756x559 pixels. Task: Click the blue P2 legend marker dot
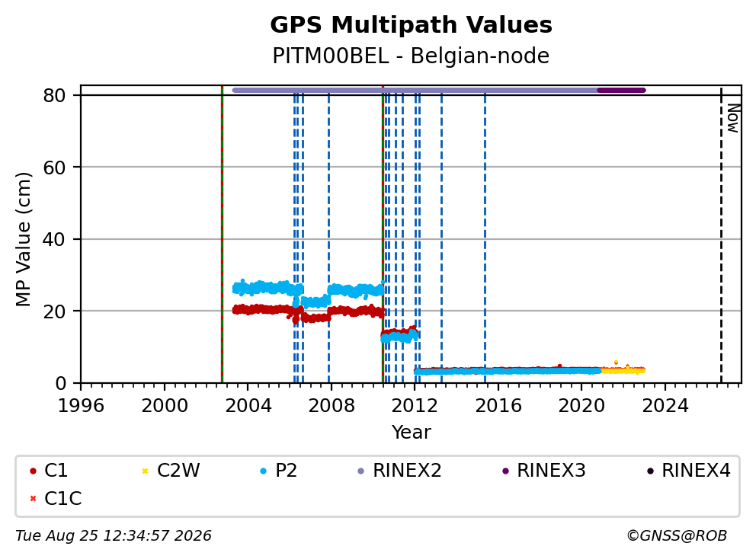(x=263, y=471)
